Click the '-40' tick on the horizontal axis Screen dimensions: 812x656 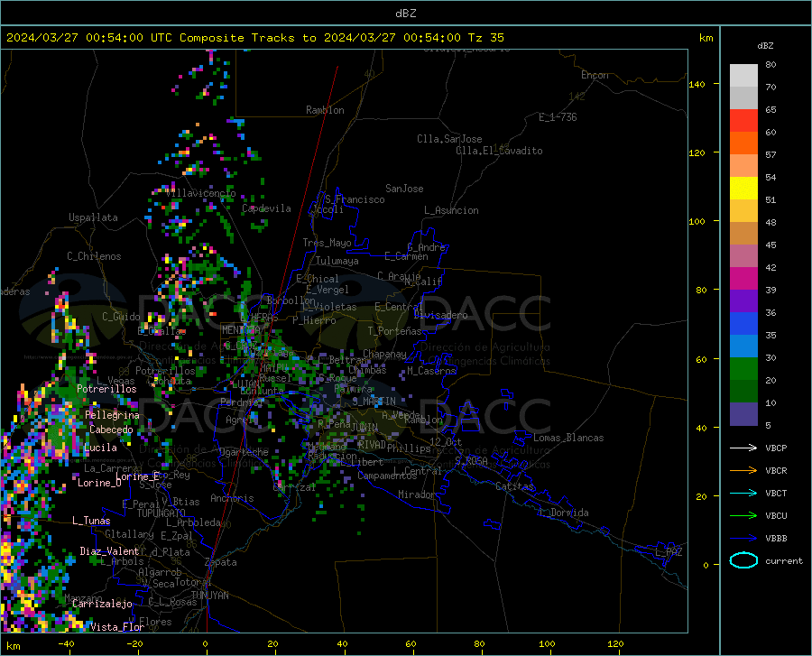(66, 644)
